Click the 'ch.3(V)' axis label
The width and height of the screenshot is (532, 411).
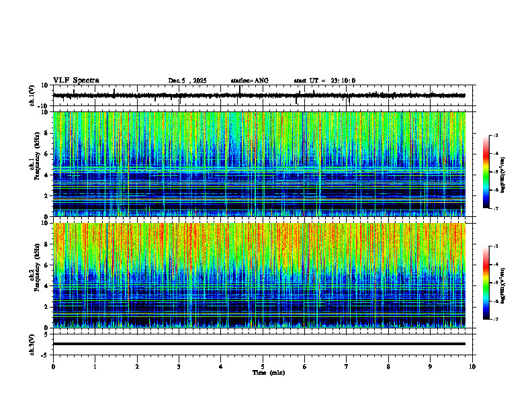[x=32, y=345]
